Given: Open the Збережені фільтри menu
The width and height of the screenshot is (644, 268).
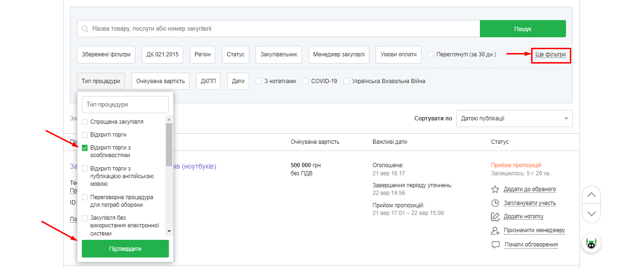Looking at the screenshot, I should (106, 54).
